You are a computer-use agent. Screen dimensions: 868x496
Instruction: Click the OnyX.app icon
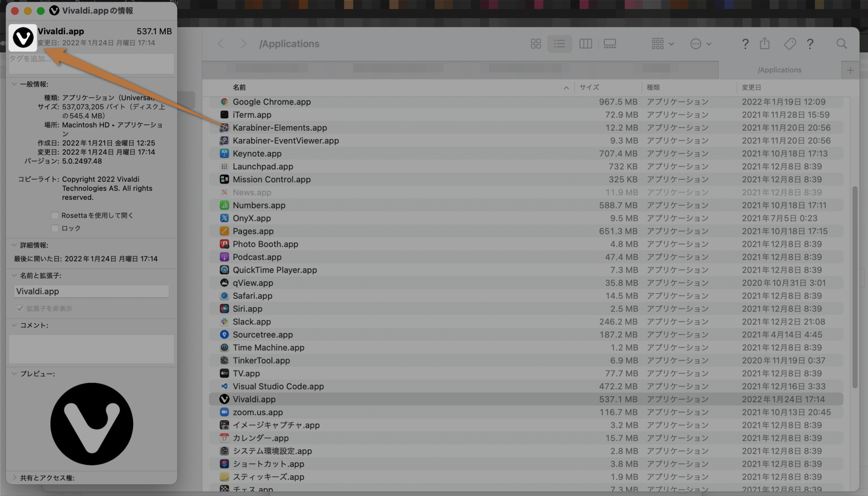[224, 218]
